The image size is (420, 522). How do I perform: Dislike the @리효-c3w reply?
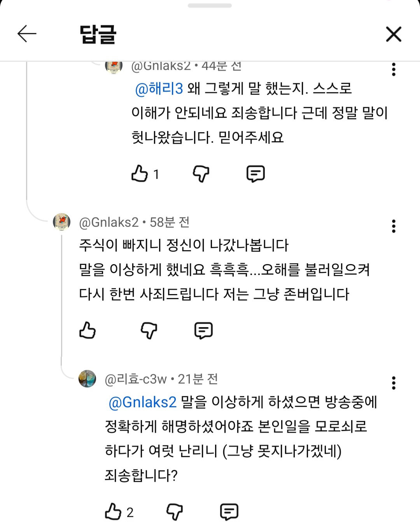click(175, 512)
